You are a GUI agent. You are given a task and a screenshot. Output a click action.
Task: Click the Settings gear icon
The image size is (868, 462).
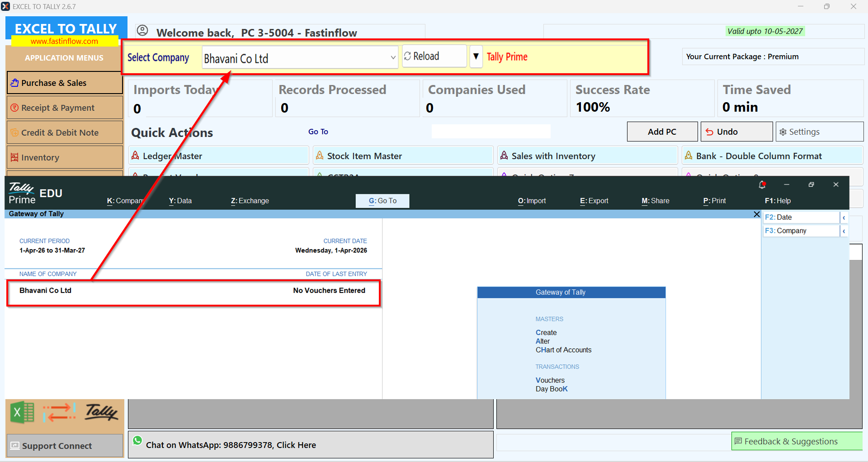(x=783, y=132)
